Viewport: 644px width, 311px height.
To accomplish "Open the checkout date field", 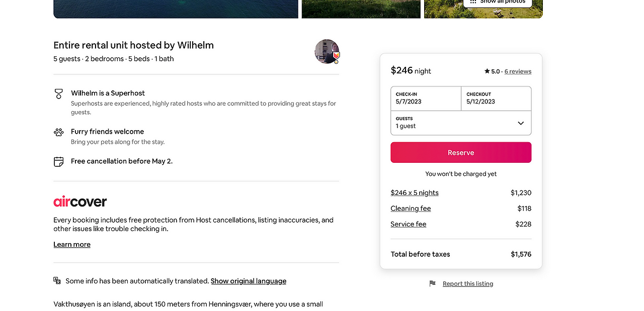I will coord(496,98).
